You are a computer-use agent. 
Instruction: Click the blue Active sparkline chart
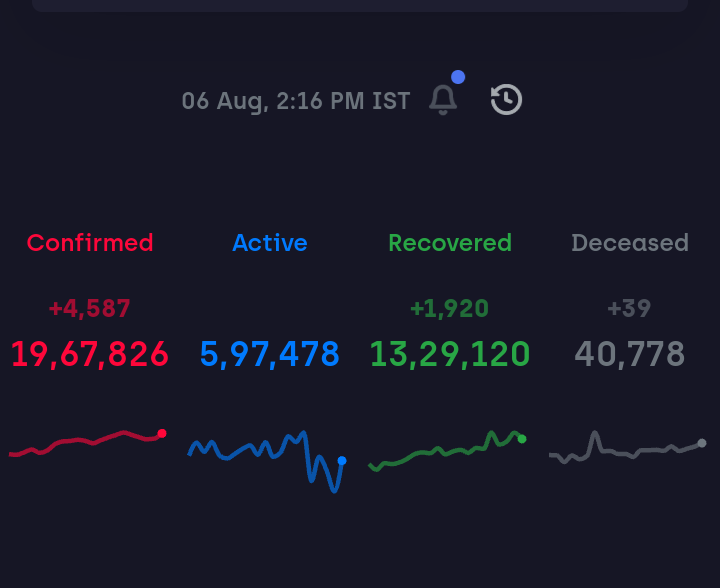click(267, 461)
